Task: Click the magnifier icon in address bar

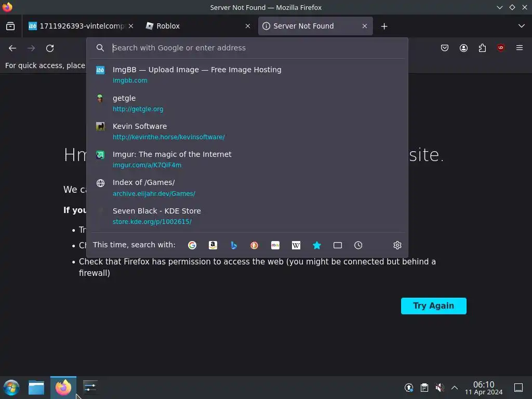Action: 100,48
